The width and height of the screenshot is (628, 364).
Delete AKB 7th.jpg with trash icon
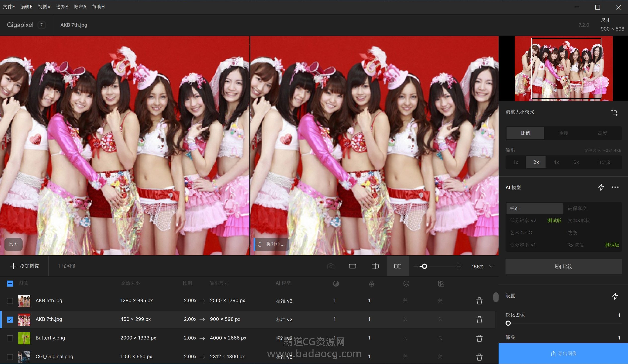[x=479, y=319]
